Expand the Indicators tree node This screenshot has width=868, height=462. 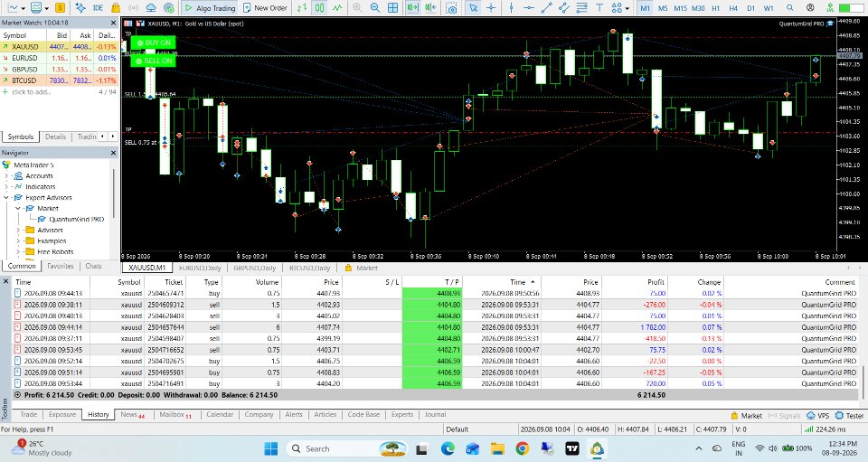click(x=6, y=186)
